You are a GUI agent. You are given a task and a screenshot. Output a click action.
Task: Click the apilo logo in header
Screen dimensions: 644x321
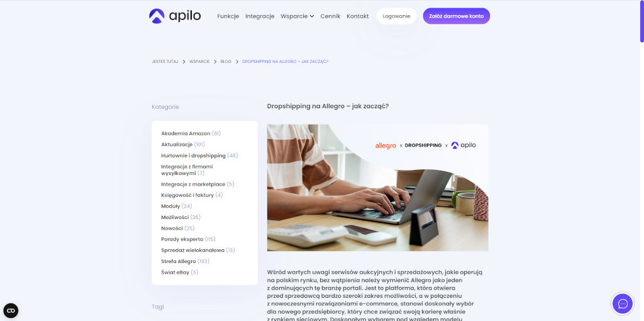pos(175,16)
